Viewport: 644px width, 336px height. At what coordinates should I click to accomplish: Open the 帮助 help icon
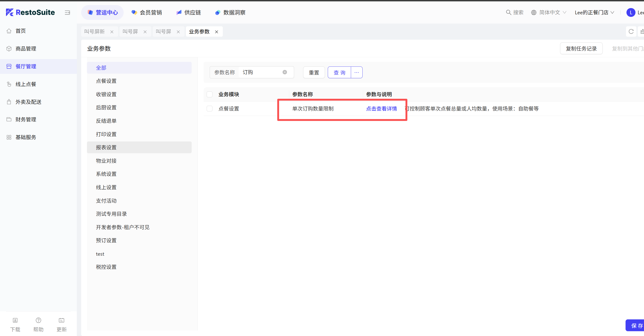(38, 320)
